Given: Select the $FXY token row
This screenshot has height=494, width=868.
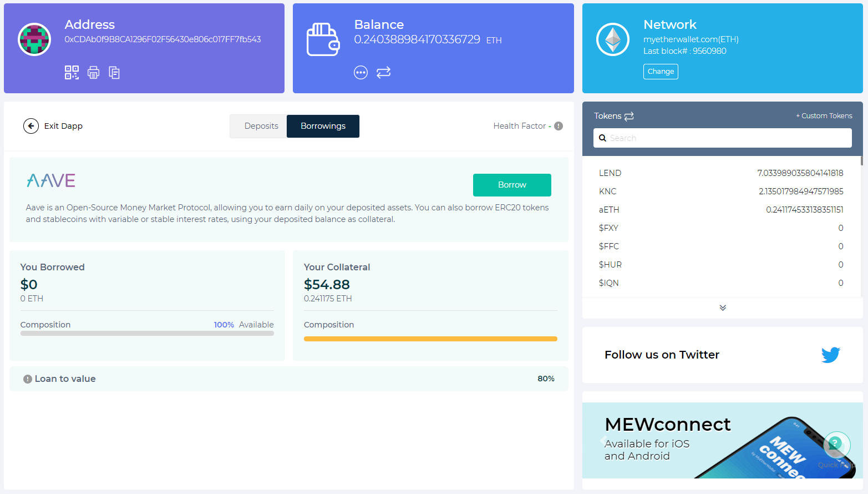Looking at the screenshot, I should pyautogui.click(x=721, y=228).
